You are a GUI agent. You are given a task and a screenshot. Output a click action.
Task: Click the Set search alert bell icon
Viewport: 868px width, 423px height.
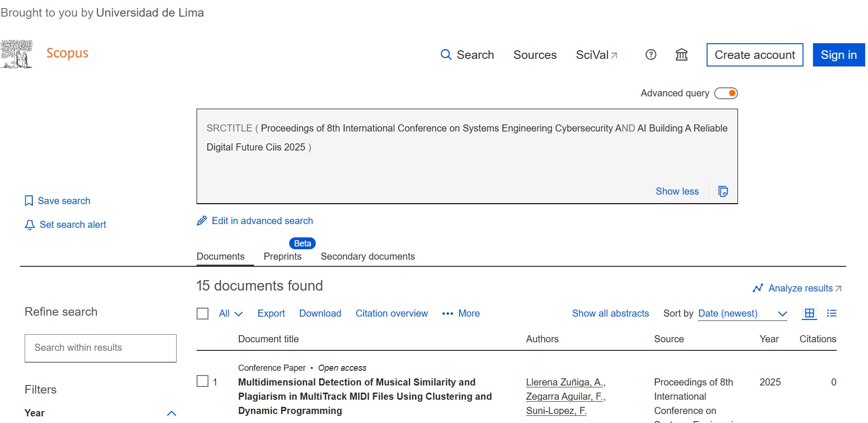coord(29,225)
